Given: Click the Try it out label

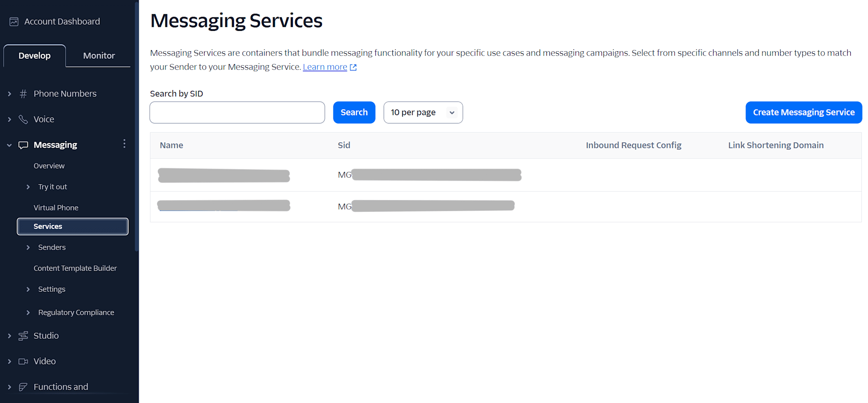Looking at the screenshot, I should 53,187.
